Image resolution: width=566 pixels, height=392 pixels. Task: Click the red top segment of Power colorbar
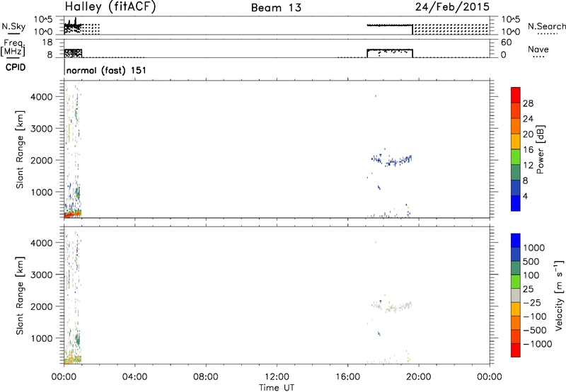pos(516,95)
